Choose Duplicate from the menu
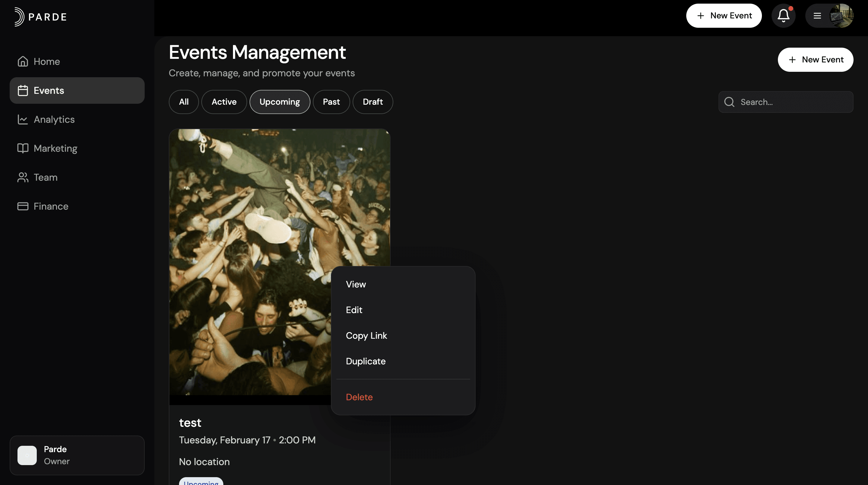 [365, 361]
